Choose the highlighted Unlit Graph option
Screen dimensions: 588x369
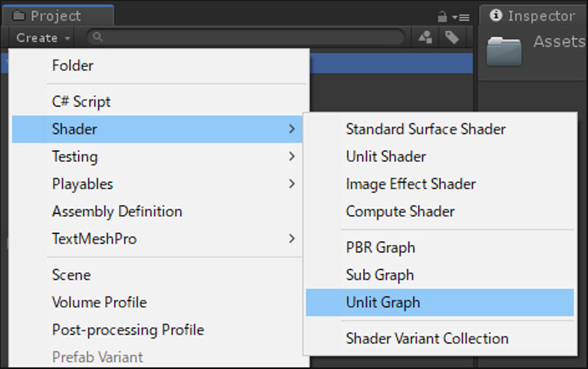[x=440, y=302]
